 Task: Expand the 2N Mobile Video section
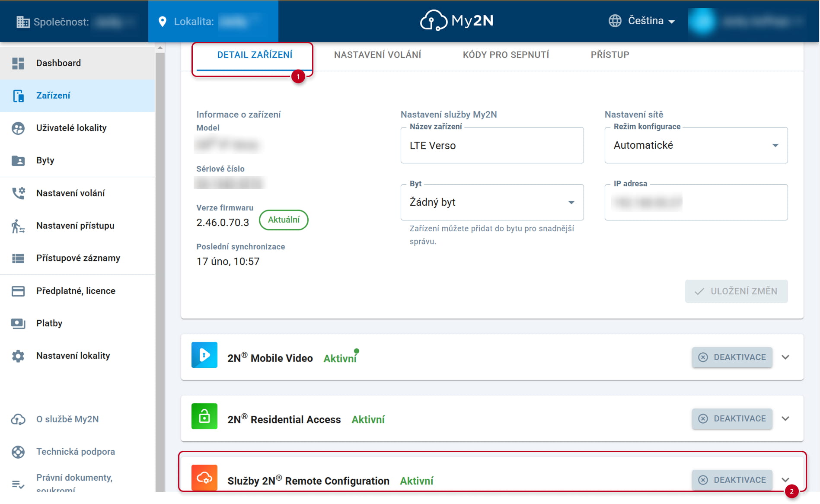[785, 357]
